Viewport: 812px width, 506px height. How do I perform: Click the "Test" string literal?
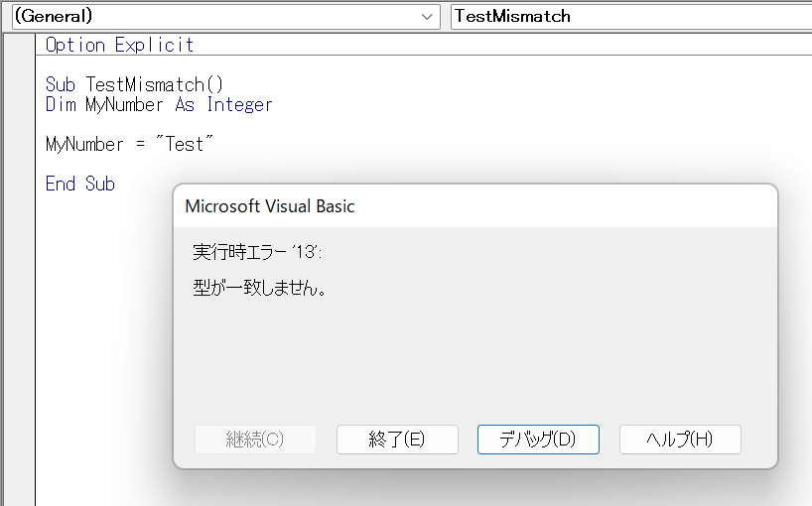click(x=185, y=144)
